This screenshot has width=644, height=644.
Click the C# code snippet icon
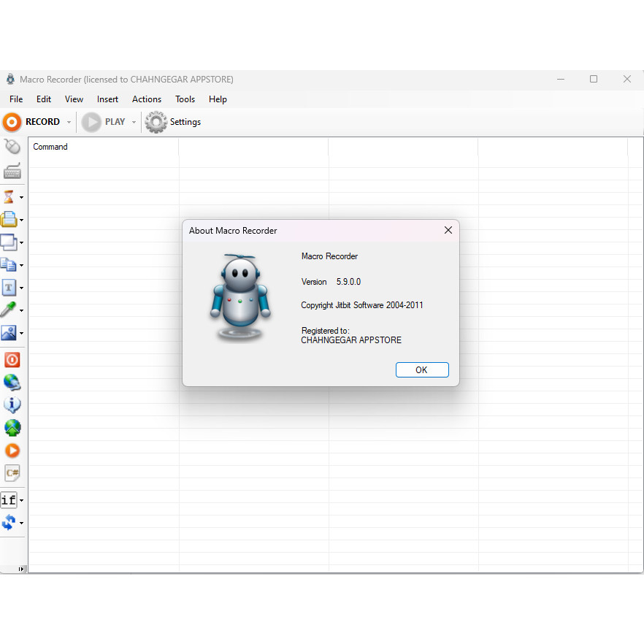point(12,473)
